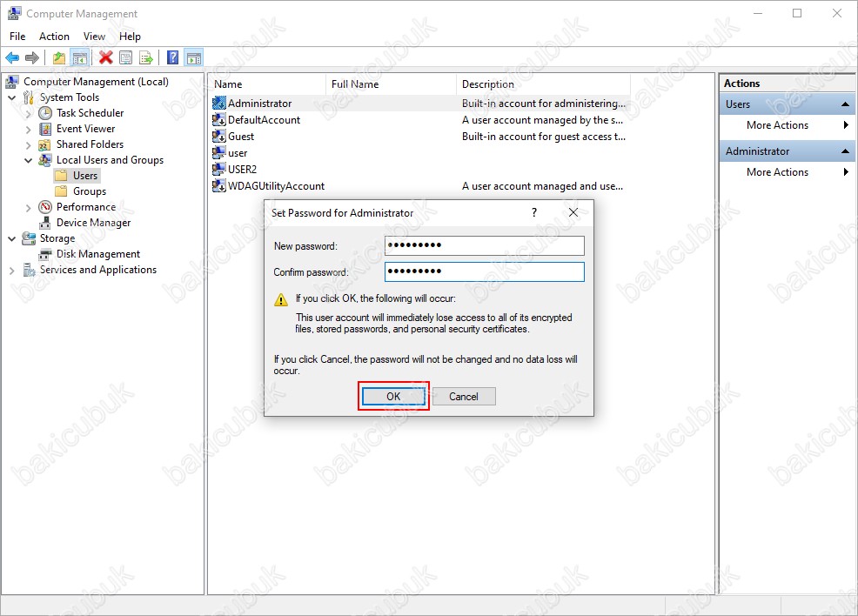Open the View menu
858x616 pixels.
(x=94, y=36)
